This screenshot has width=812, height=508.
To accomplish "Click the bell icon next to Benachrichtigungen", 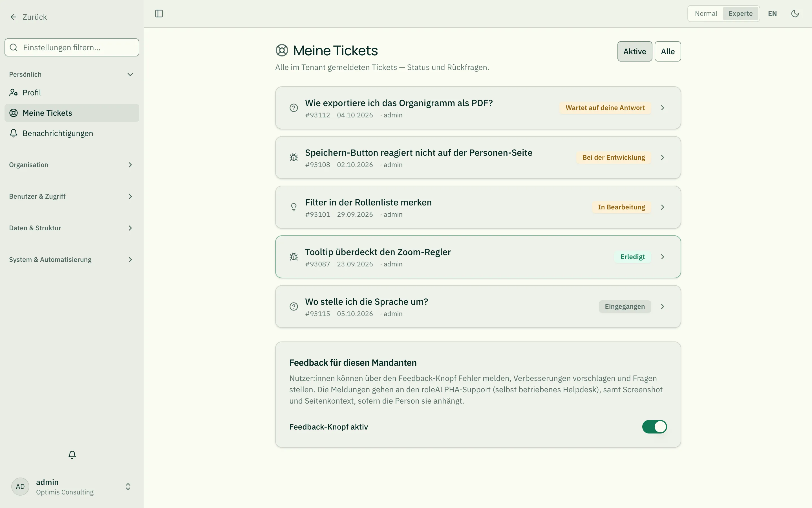I will pos(14,133).
